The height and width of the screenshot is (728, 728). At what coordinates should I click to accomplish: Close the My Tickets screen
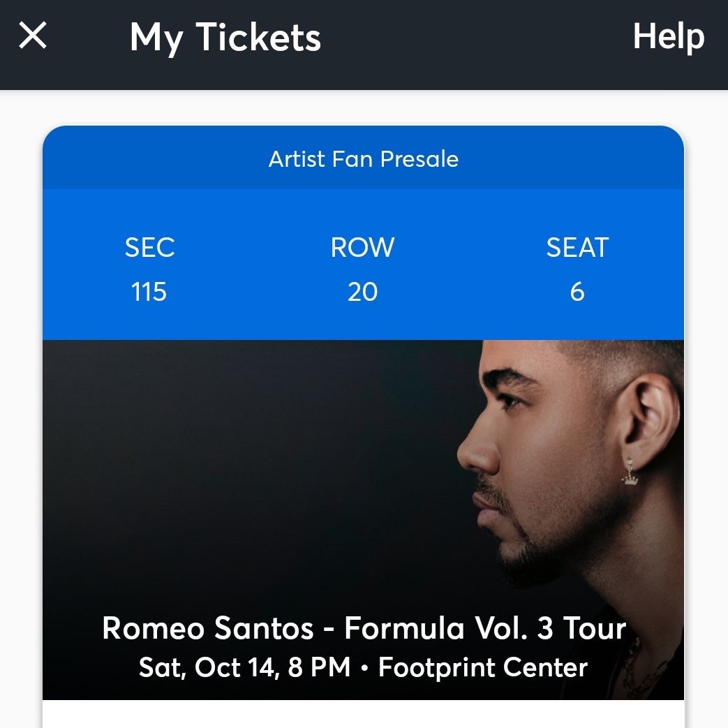[x=33, y=36]
